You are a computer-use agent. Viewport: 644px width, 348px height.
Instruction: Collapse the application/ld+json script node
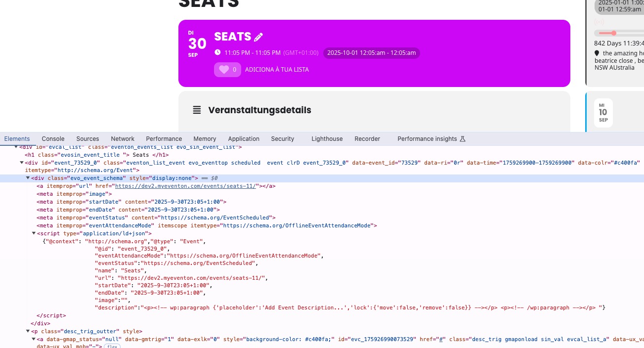pyautogui.click(x=34, y=233)
